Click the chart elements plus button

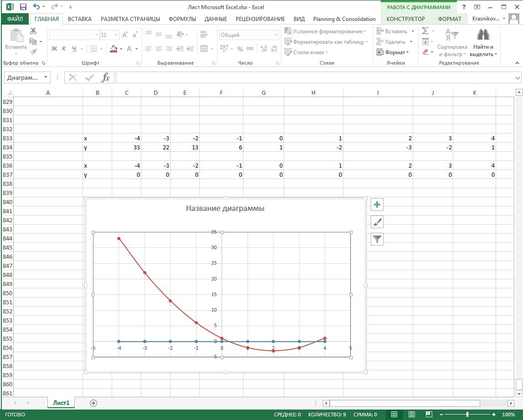pyautogui.click(x=377, y=205)
